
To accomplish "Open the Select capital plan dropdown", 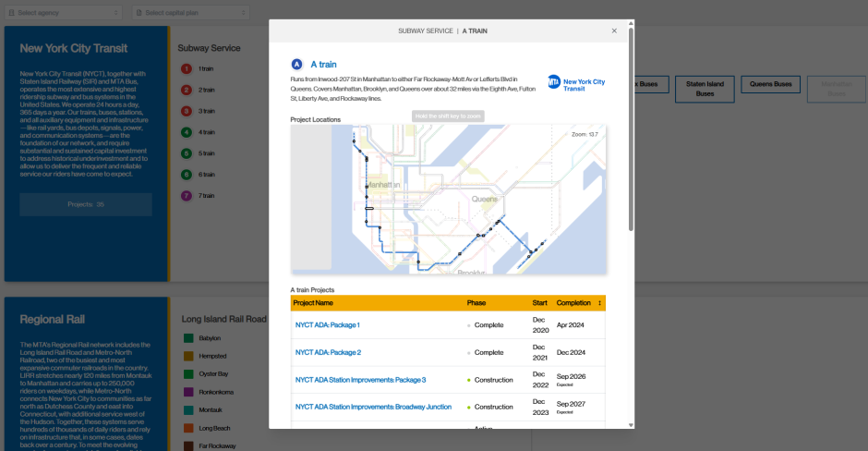I will point(191,12).
